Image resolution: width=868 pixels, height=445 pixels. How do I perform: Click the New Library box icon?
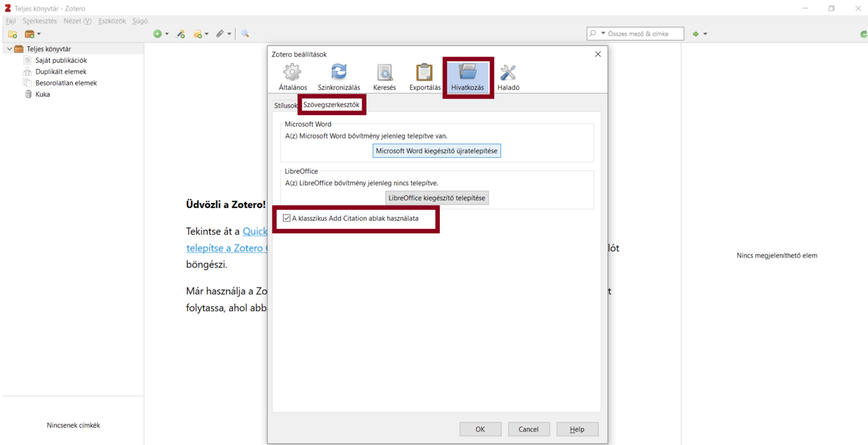(x=29, y=34)
